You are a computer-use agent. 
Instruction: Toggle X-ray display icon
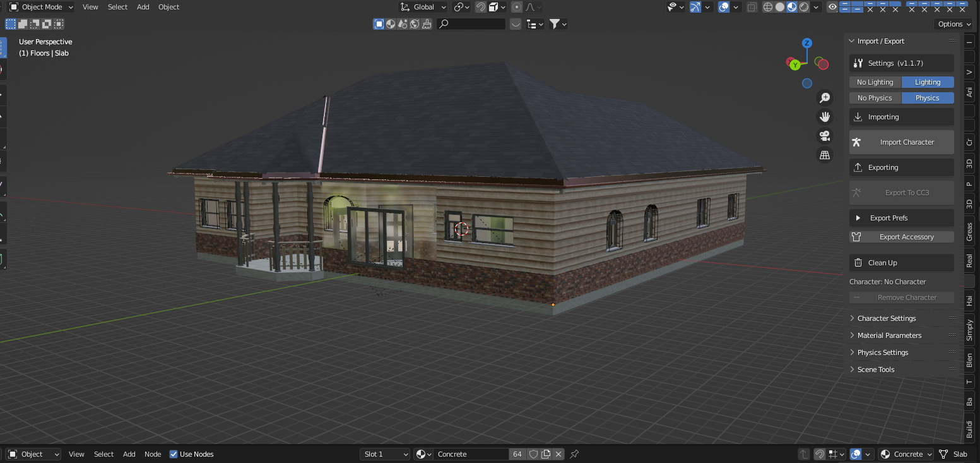coord(752,7)
